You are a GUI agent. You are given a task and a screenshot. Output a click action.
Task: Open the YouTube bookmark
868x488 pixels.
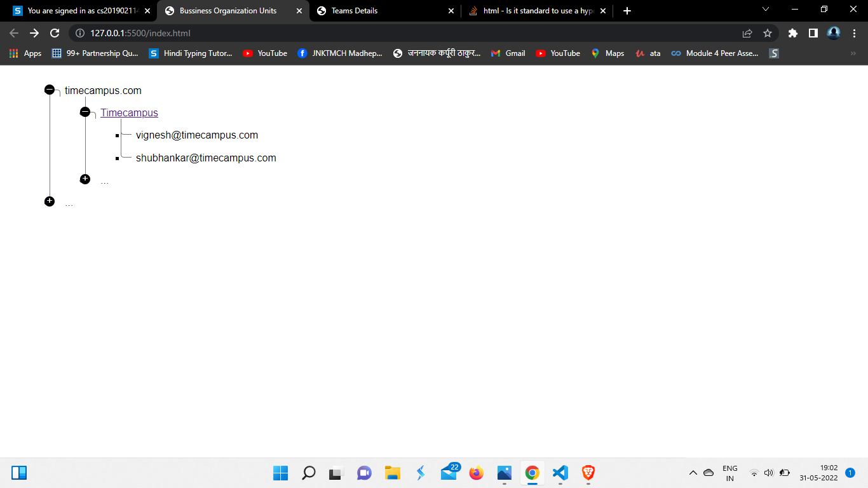[264, 53]
